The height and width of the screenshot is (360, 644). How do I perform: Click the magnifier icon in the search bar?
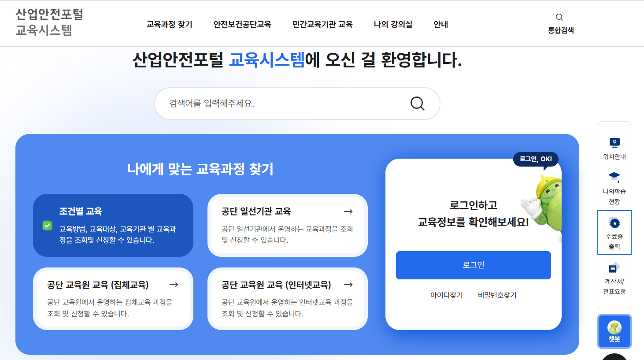pos(417,104)
